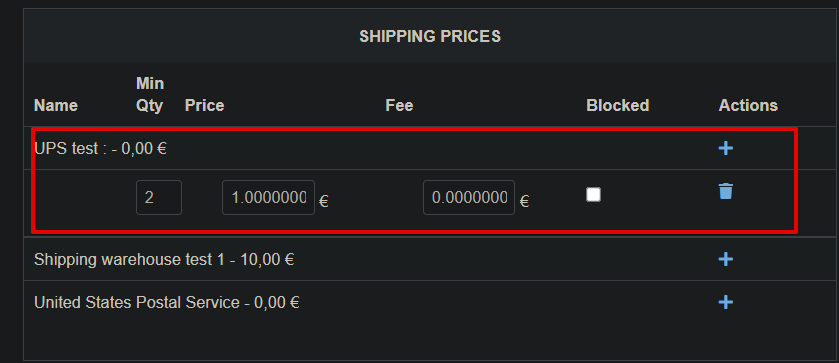Click the Blocked column header

[x=617, y=105]
